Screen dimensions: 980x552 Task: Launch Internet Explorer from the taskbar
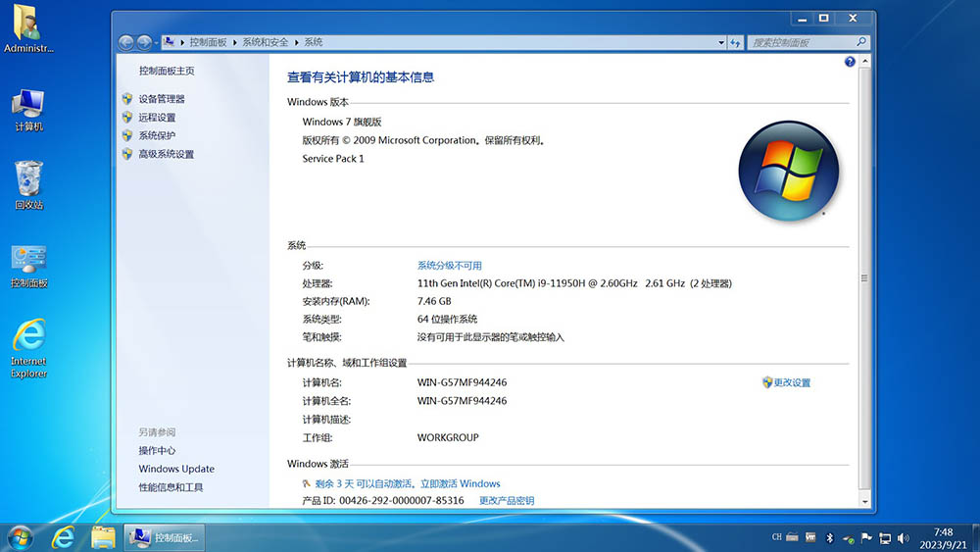pyautogui.click(x=64, y=537)
